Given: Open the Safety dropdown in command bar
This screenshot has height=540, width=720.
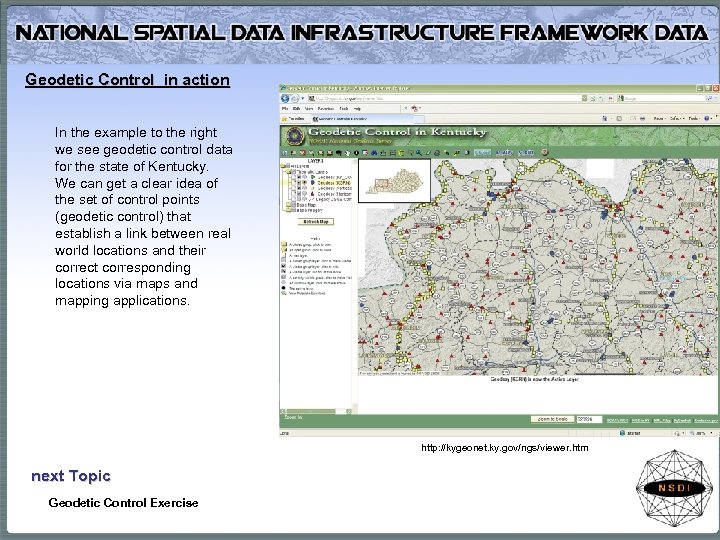Looking at the screenshot, I should tap(677, 118).
